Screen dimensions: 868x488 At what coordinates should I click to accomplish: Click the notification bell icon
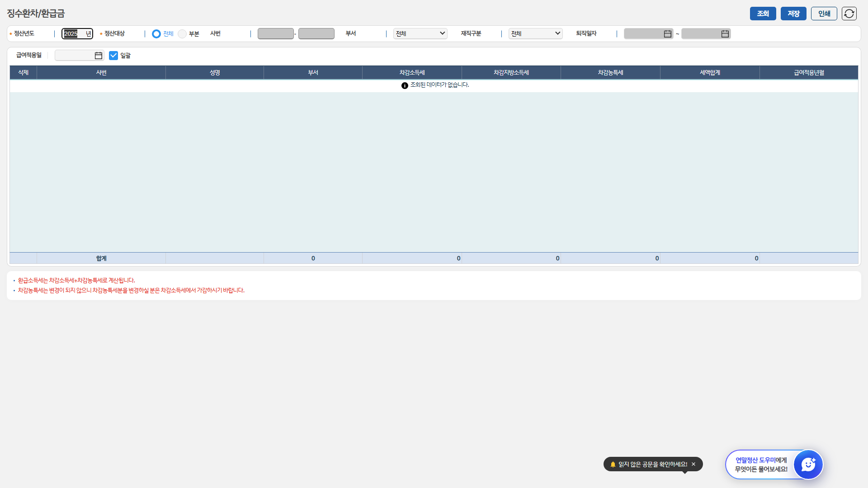[x=613, y=464]
